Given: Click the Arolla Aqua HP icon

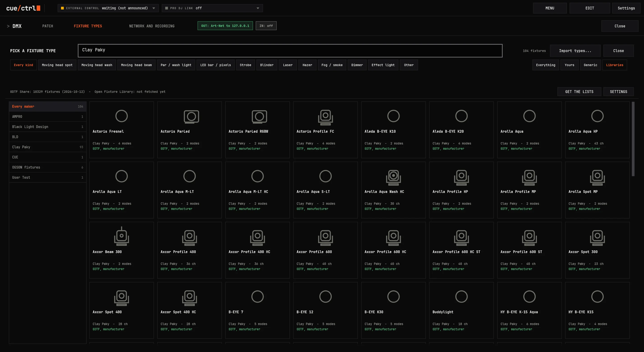Looking at the screenshot, I should pos(597,116).
